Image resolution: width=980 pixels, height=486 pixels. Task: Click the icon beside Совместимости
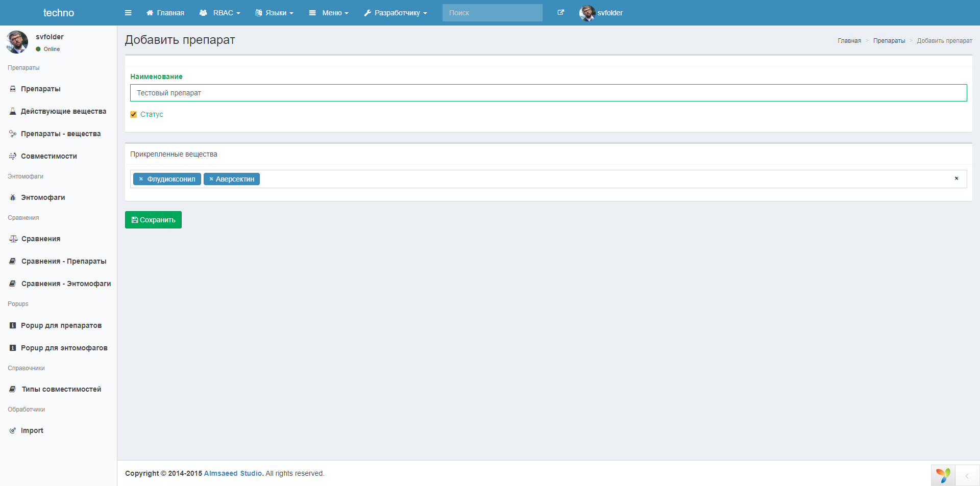(x=13, y=156)
